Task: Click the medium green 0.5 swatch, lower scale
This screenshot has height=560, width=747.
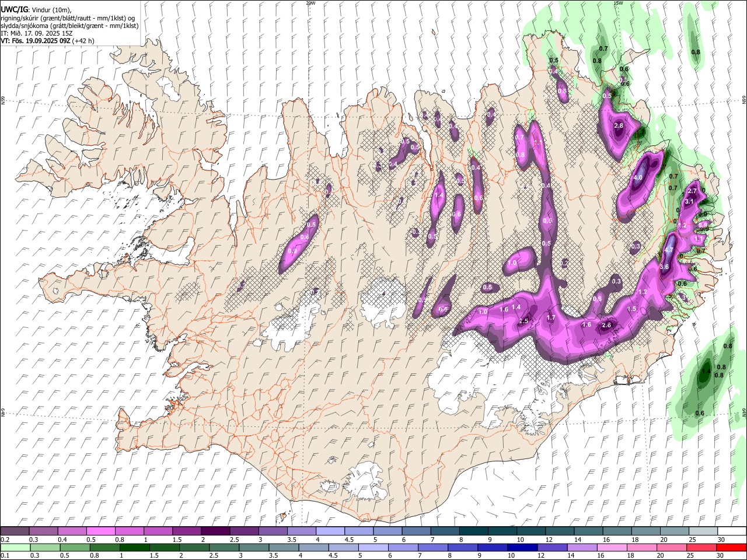Action: [75, 547]
